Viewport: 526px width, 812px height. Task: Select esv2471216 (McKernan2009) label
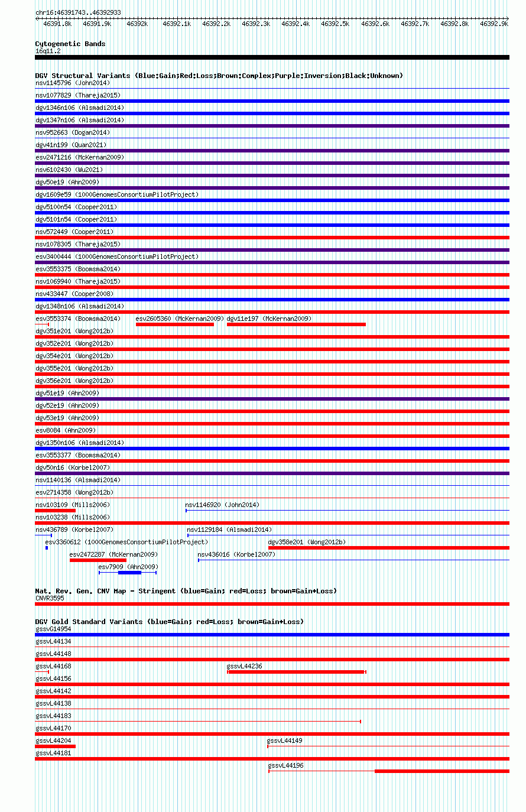coord(80,157)
